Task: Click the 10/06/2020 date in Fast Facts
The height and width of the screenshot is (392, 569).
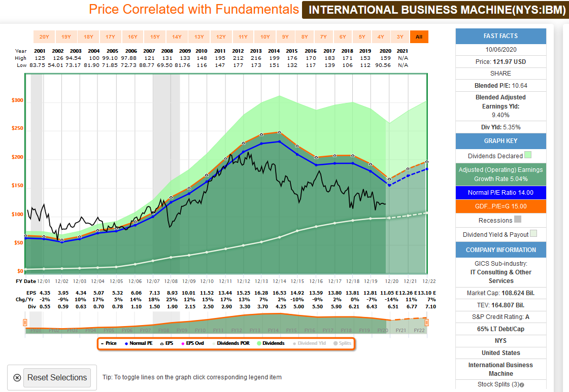Action: pos(501,50)
